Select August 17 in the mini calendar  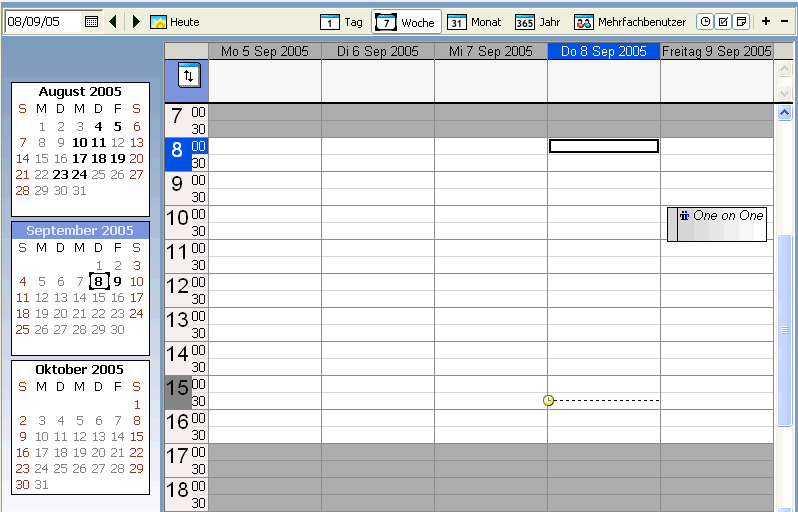point(80,159)
